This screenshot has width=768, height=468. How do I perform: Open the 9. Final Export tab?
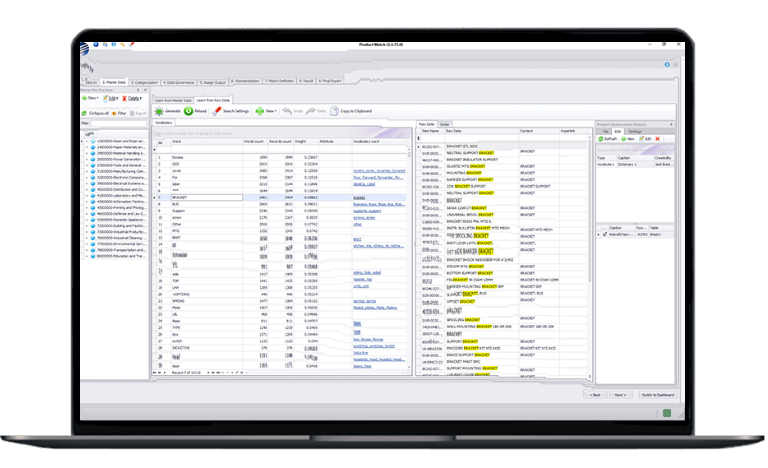330,81
